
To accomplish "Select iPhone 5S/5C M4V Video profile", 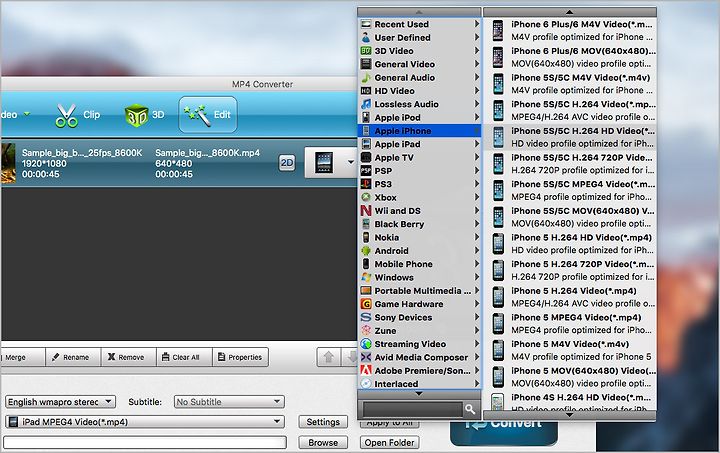I will click(571, 84).
